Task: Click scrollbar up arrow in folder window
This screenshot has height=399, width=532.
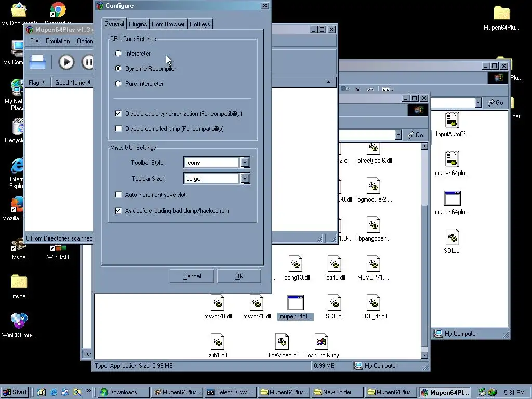Action: point(424,146)
